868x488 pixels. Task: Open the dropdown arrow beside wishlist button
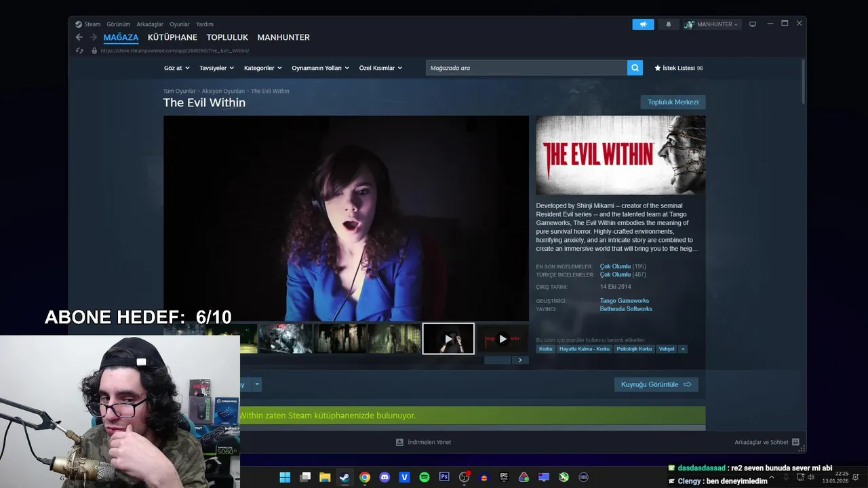click(x=257, y=384)
